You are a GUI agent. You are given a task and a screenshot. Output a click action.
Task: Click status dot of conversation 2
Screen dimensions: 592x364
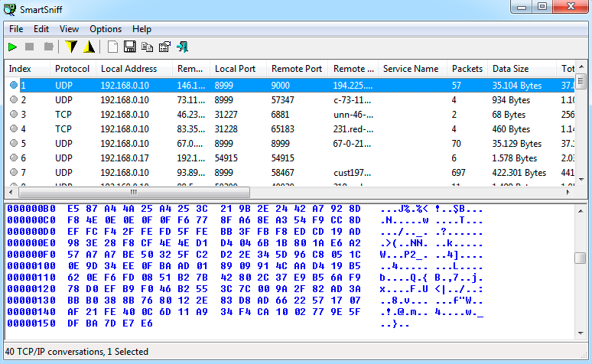coord(14,99)
